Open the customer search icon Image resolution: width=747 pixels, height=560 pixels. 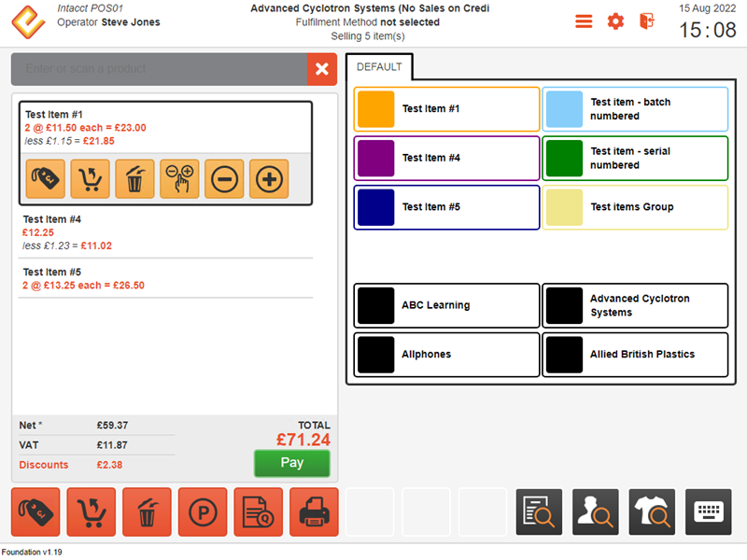pyautogui.click(x=596, y=511)
